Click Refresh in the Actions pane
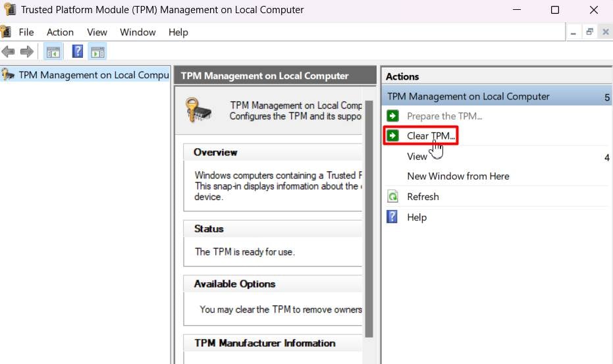The height and width of the screenshot is (364, 613). click(x=423, y=197)
